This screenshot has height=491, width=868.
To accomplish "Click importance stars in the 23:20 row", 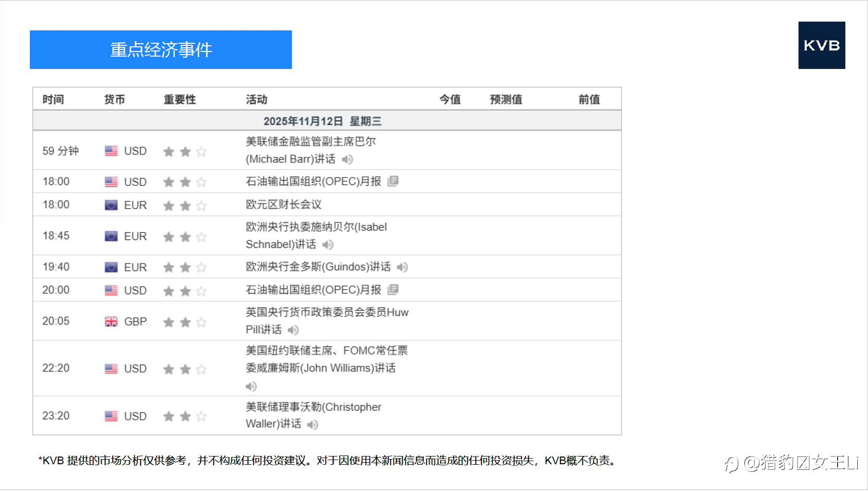I will click(x=185, y=416).
